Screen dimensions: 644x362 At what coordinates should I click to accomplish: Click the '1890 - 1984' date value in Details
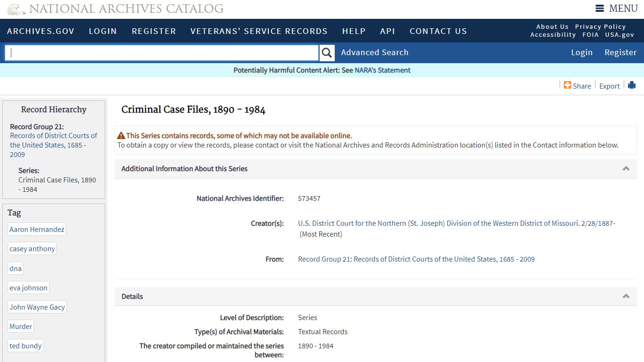pos(315,346)
